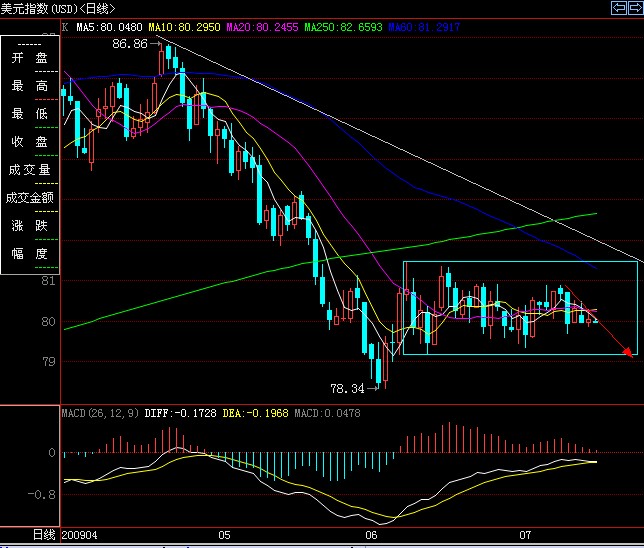Click the MACD:0.0478 value
Viewport: 644px width, 548px height.
[x=327, y=413]
